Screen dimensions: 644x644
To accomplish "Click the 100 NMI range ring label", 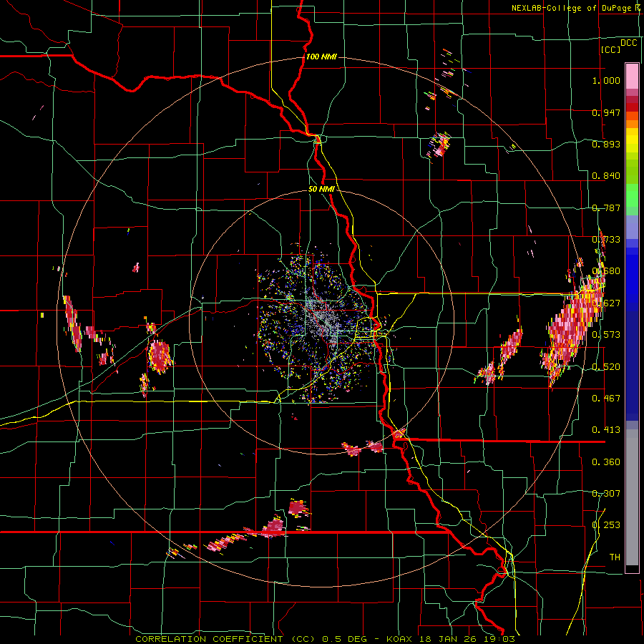I will pos(321,57).
